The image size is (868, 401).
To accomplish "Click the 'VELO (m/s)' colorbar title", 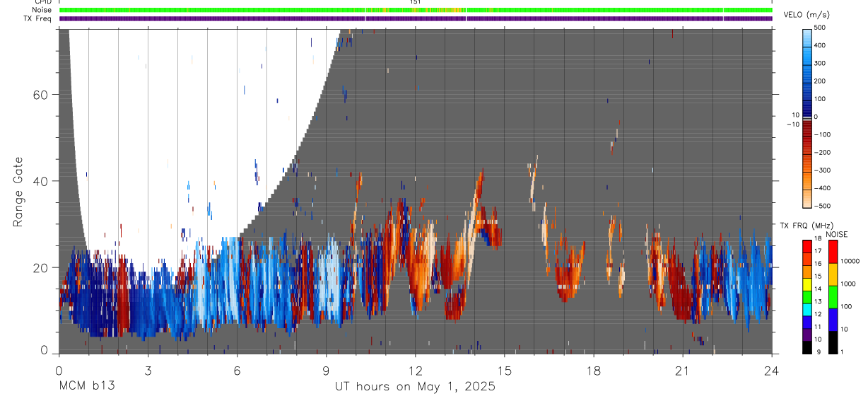I will [x=807, y=15].
